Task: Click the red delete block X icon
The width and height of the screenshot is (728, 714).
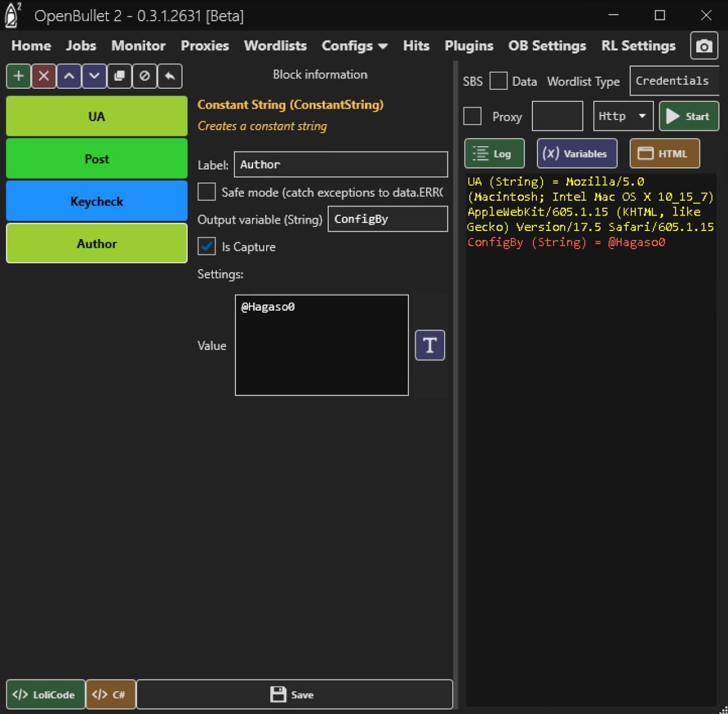Action: coord(44,76)
